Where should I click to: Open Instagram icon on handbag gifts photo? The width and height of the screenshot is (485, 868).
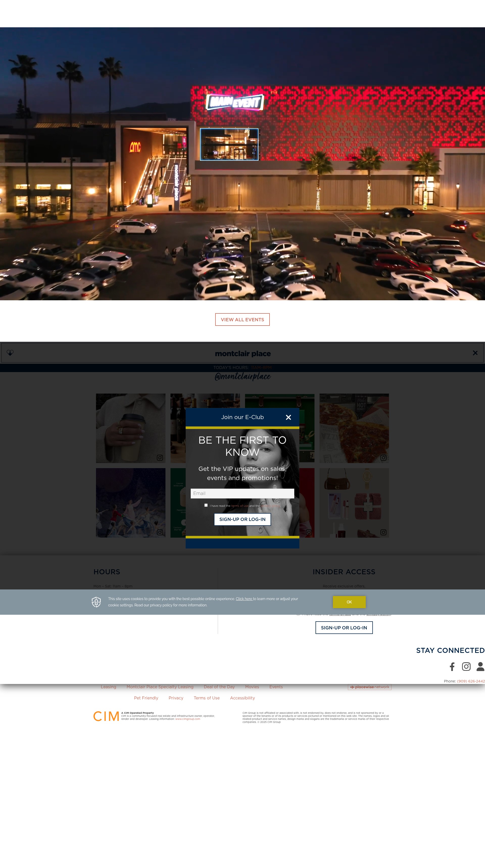[383, 532]
